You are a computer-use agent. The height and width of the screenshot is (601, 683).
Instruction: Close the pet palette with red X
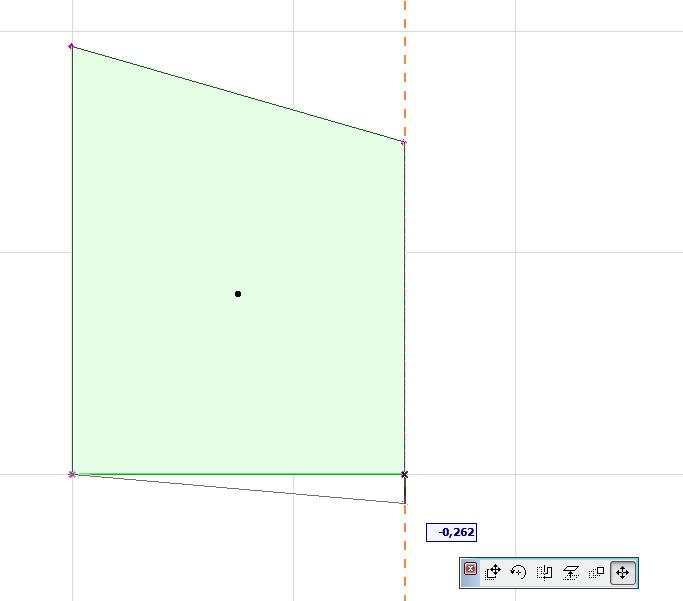pos(470,569)
